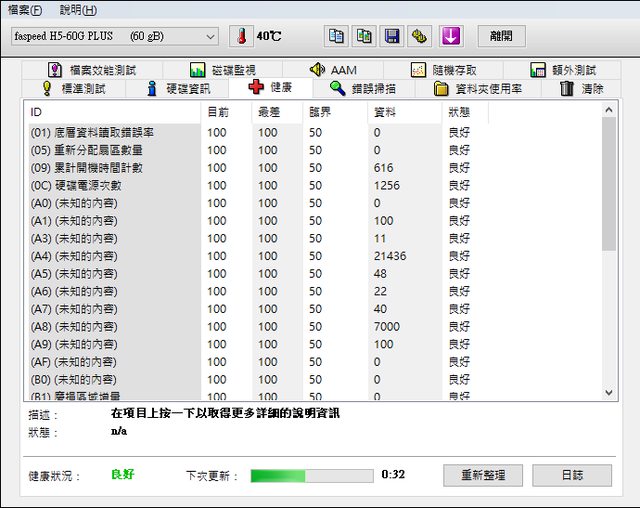The image size is (640, 508).
Task: Click the scroll down arrow of attribute list
Action: (x=609, y=394)
